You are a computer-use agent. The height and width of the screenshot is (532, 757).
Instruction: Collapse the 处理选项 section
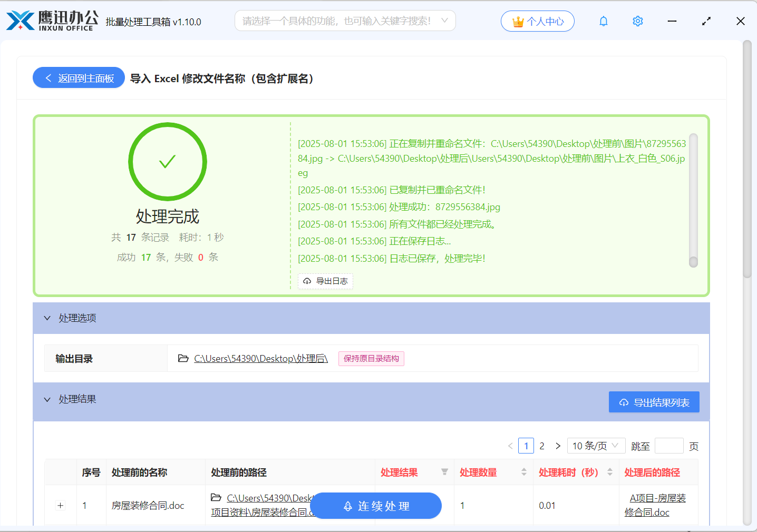tap(47, 318)
